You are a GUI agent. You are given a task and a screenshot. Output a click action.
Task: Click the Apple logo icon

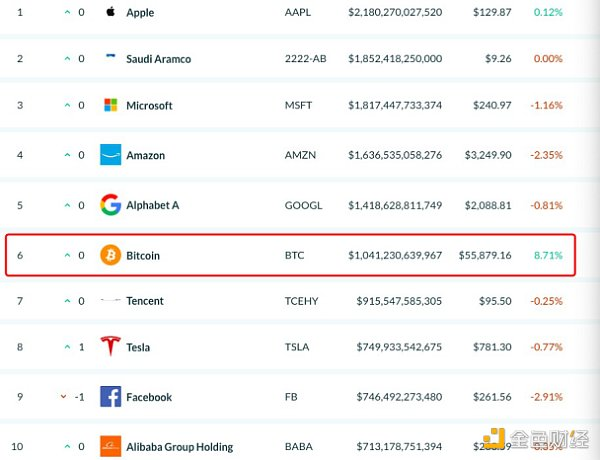110,13
